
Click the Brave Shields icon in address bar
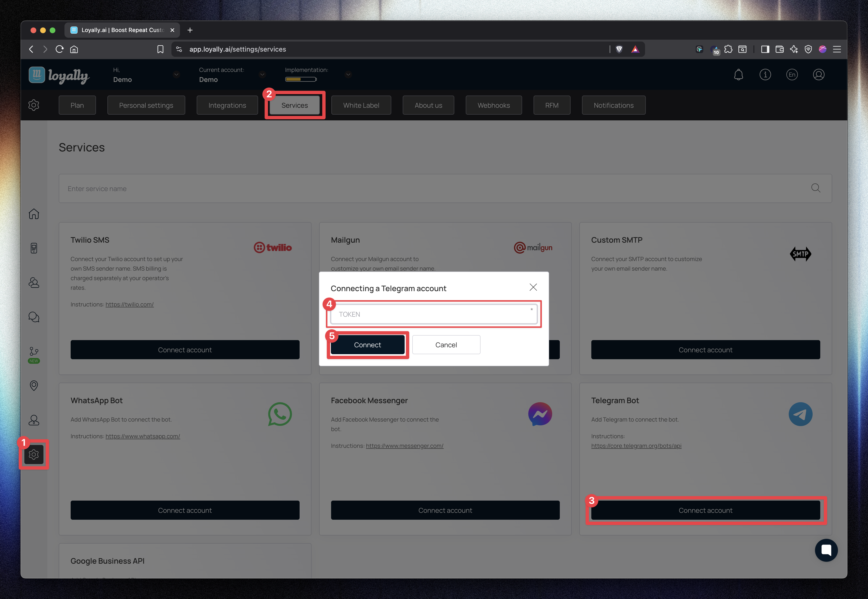619,49
